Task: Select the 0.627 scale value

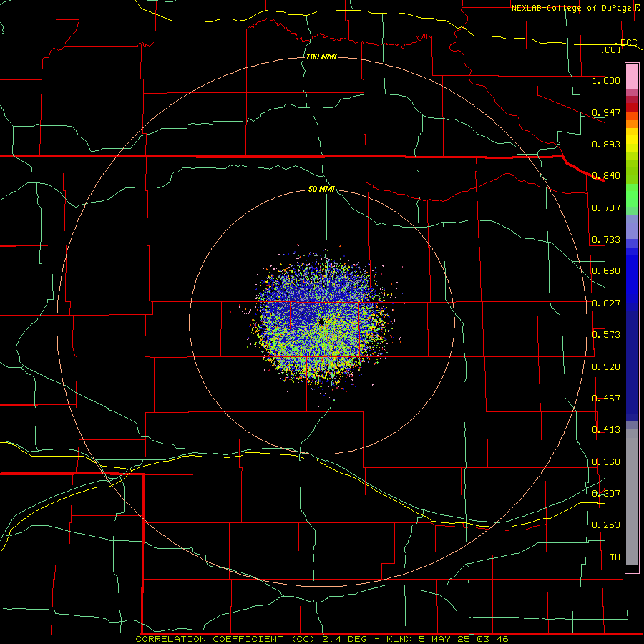Action: click(606, 303)
